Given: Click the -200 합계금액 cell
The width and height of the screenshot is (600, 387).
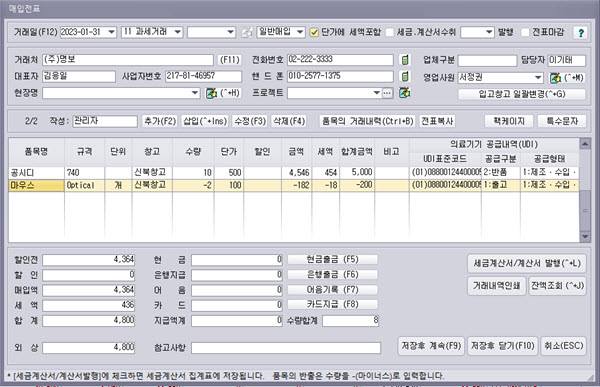Looking at the screenshot, I should [x=357, y=185].
